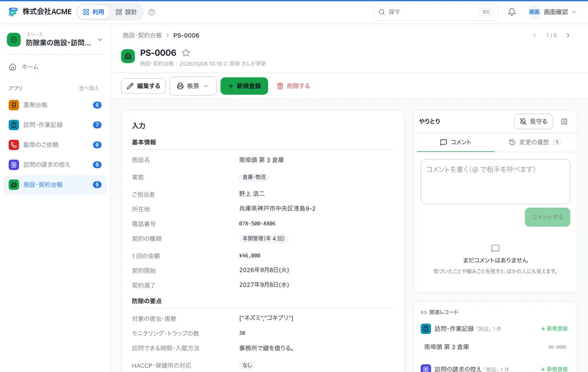The image size is (588, 372).
Task: Open the help question mark icon
Action: click(x=152, y=12)
